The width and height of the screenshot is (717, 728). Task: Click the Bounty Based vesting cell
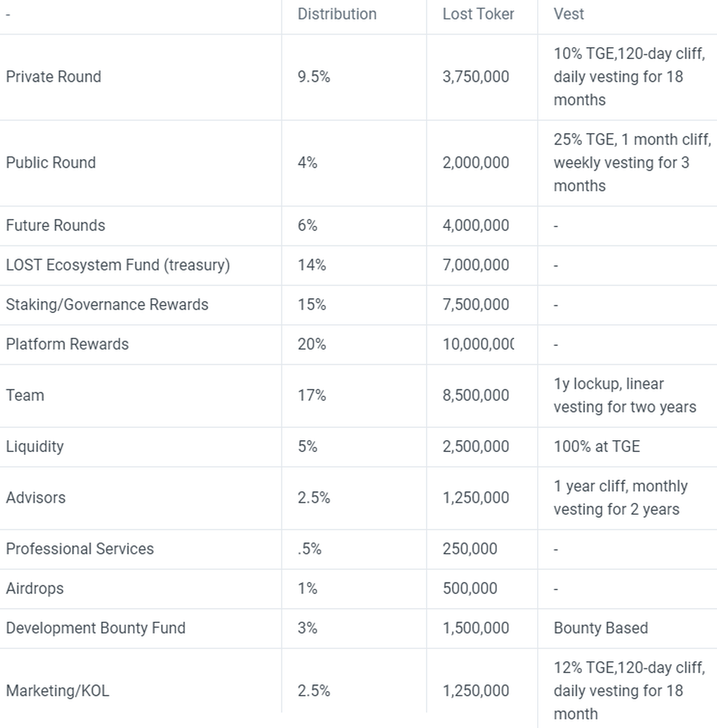tap(600, 628)
